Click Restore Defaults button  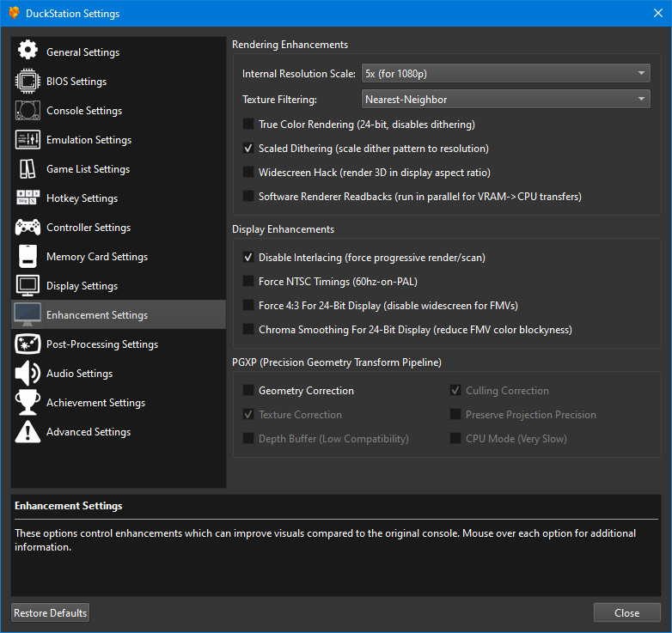click(50, 612)
